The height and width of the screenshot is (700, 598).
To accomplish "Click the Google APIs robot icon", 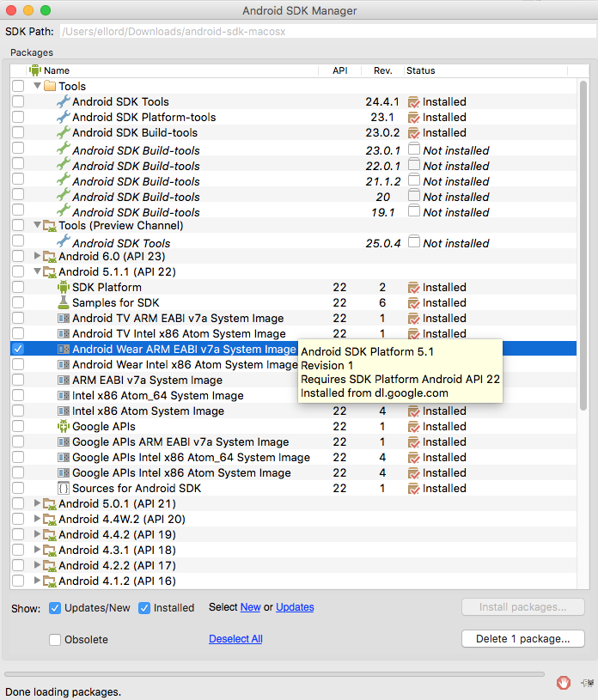I will [x=64, y=426].
